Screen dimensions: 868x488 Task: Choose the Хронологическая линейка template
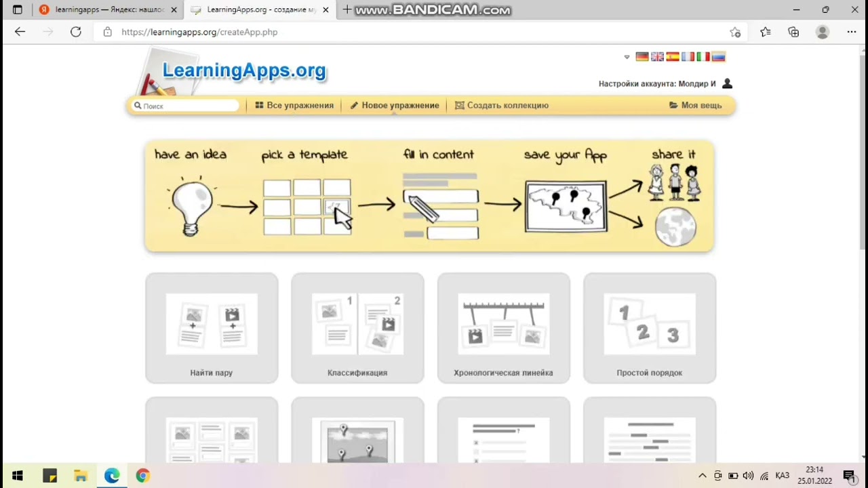pyautogui.click(x=504, y=328)
